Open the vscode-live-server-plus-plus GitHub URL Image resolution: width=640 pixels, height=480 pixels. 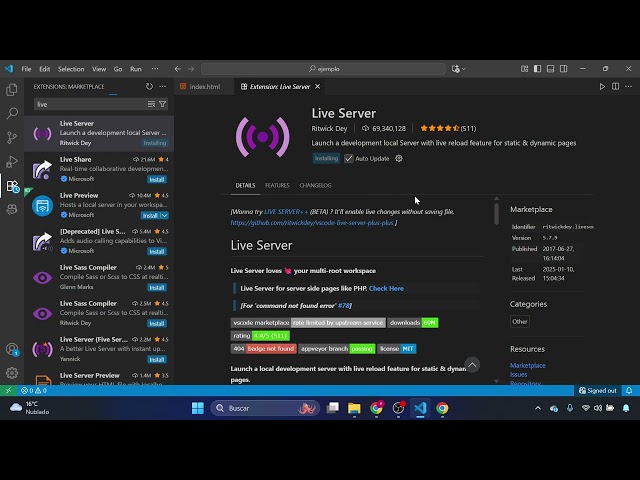pyautogui.click(x=312, y=223)
